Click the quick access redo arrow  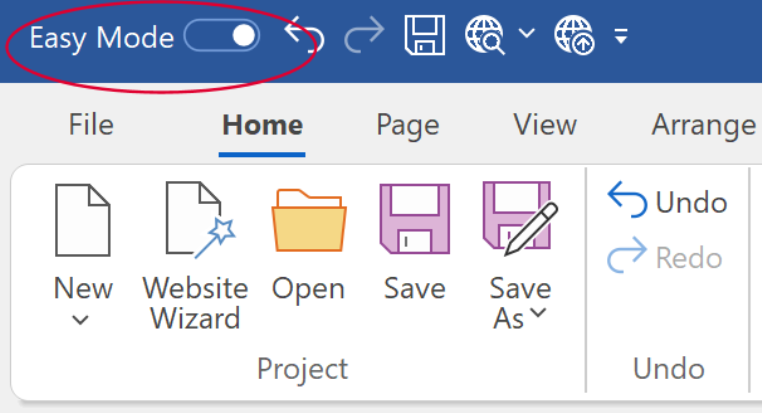[x=364, y=35]
